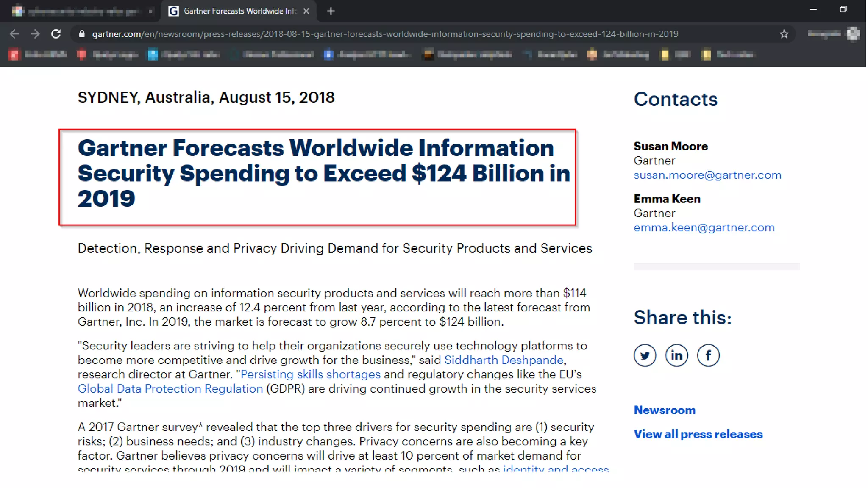Click the browser reload button
This screenshot has width=868, height=488.
[x=56, y=34]
